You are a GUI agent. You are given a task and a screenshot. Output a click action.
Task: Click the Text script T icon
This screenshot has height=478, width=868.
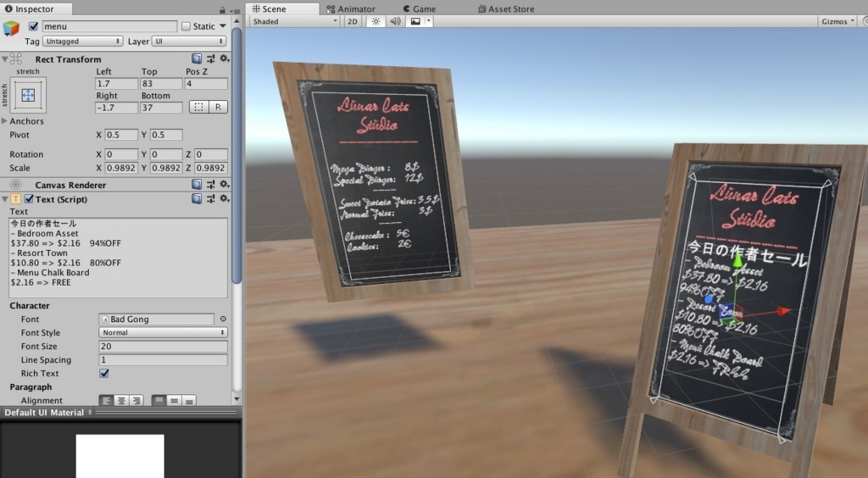[x=15, y=199]
